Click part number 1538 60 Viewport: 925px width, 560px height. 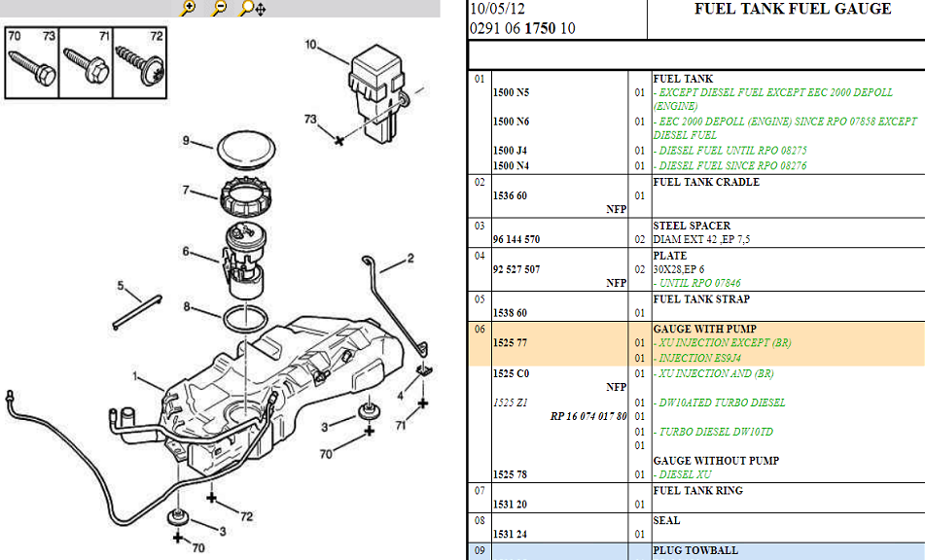pyautogui.click(x=511, y=313)
